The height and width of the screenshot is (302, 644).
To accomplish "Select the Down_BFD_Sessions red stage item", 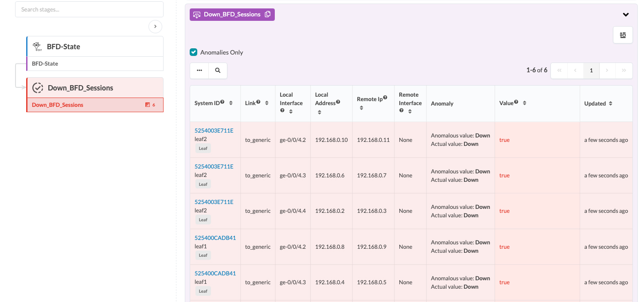I will click(x=95, y=105).
